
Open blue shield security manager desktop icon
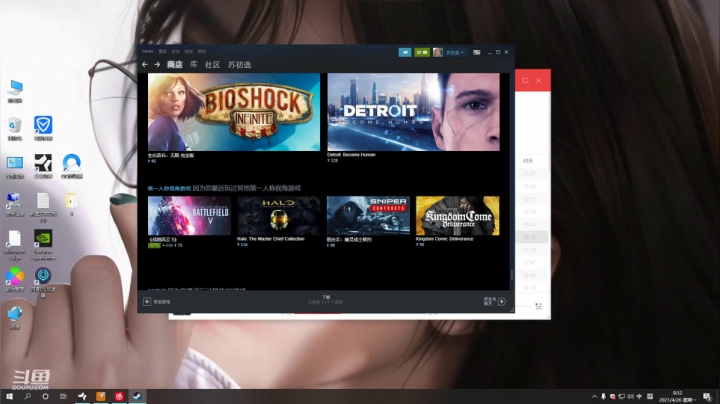coord(43,129)
